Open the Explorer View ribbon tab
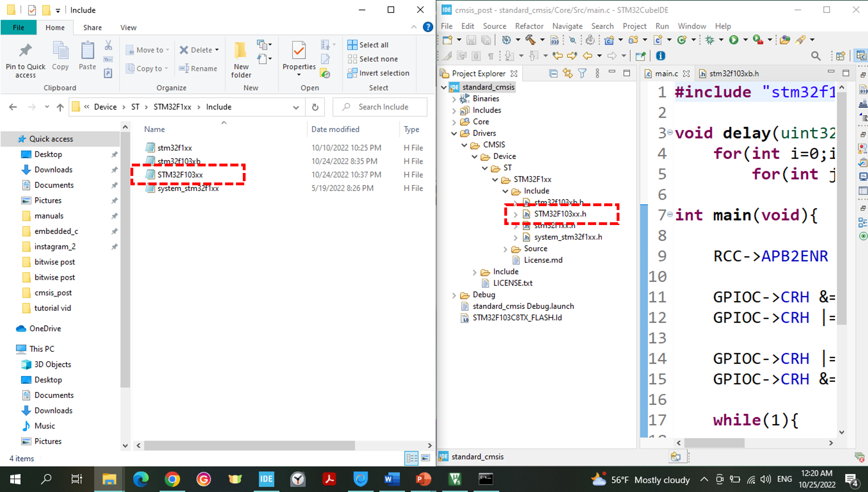This screenshot has width=868, height=492. (128, 27)
